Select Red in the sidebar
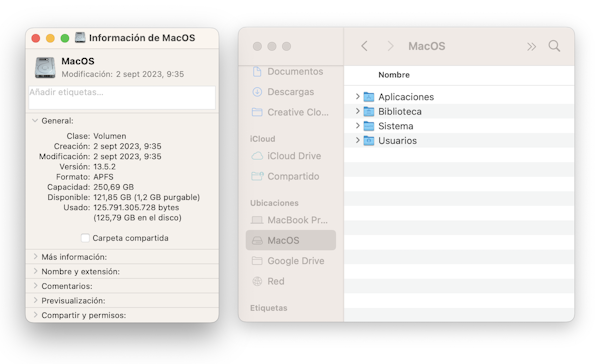The width and height of the screenshot is (608, 364). point(276,281)
